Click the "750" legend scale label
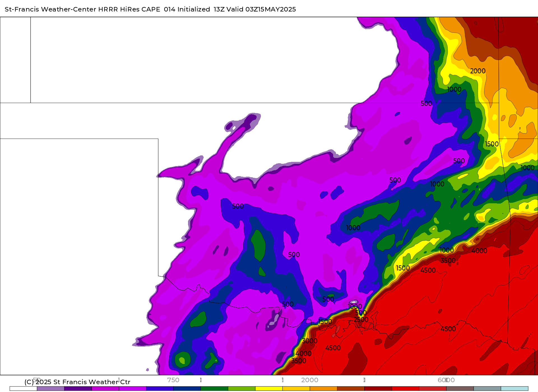Screen dimensions: 538x392 tap(173, 380)
